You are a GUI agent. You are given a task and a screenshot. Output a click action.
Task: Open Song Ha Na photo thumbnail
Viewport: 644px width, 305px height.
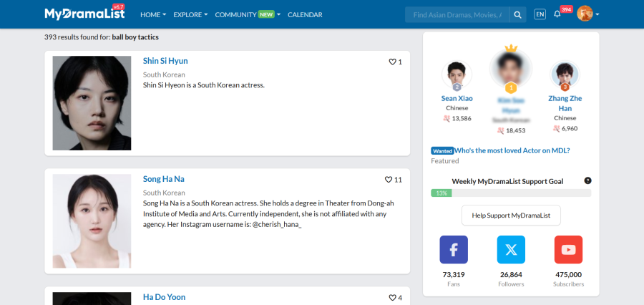tap(92, 221)
